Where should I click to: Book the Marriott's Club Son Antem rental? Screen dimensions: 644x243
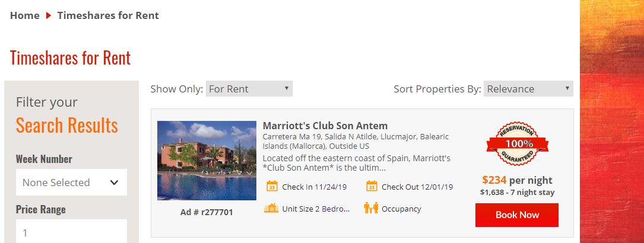coord(517,215)
